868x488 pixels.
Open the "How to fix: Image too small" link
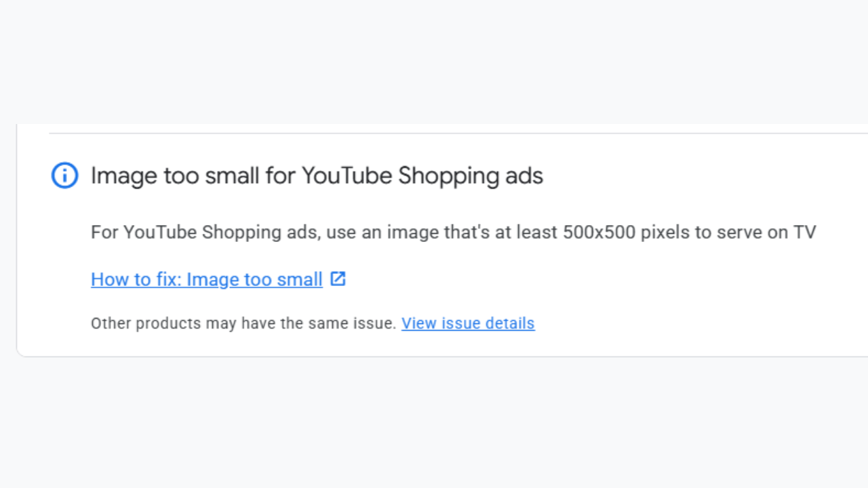pos(206,279)
